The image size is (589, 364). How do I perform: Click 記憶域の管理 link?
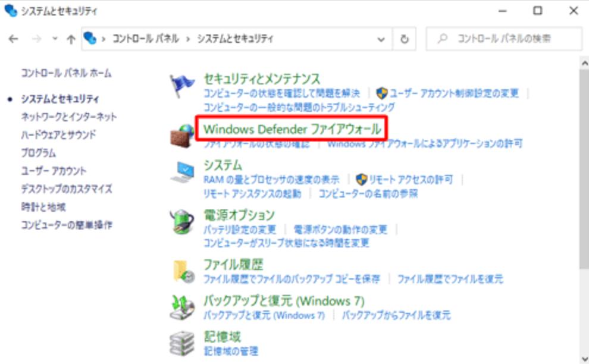[x=231, y=351]
